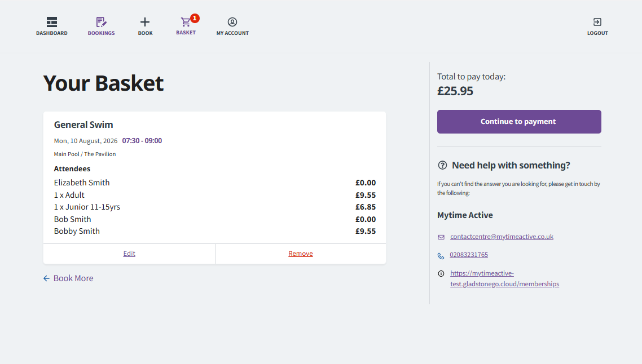The image size is (642, 364).
Task: Click Bob Smith's £0.00 price
Action: coord(366,219)
